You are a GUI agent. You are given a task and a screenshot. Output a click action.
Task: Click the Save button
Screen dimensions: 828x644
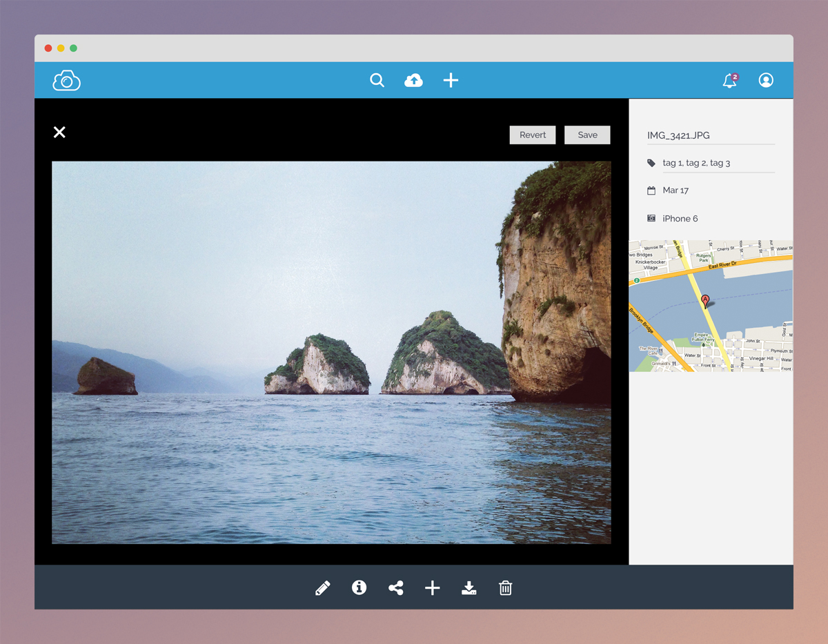[x=587, y=135]
